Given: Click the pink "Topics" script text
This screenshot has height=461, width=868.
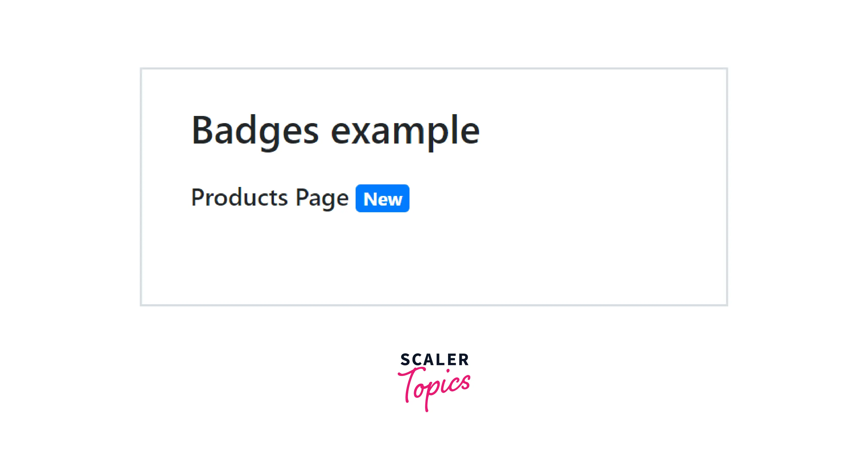Looking at the screenshot, I should pyautogui.click(x=435, y=387).
